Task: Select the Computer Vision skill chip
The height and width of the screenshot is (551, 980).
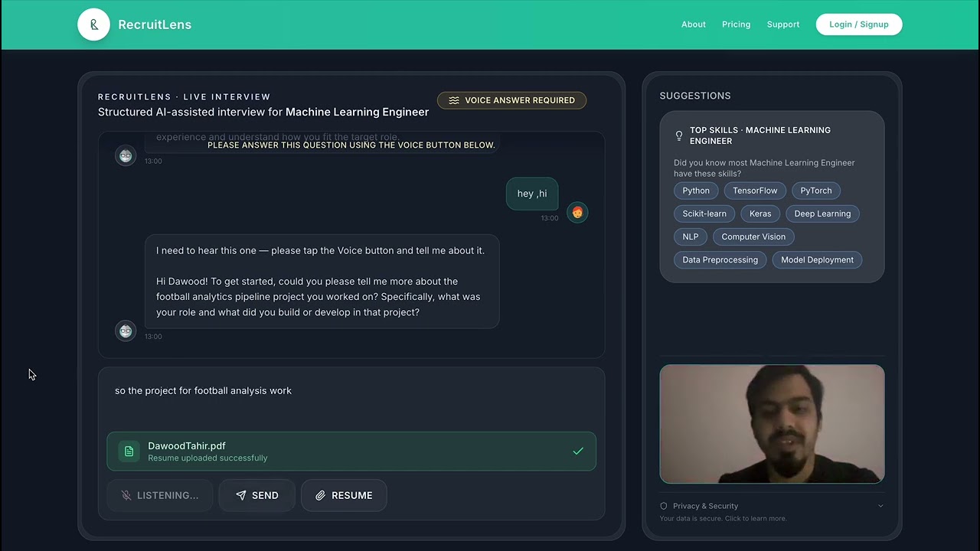Action: [753, 236]
